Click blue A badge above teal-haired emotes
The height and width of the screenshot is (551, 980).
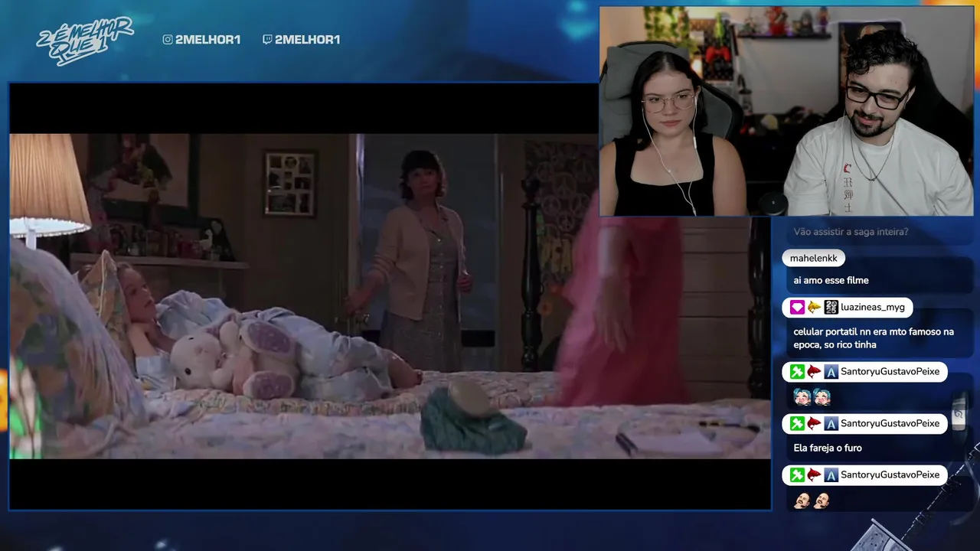tap(831, 372)
